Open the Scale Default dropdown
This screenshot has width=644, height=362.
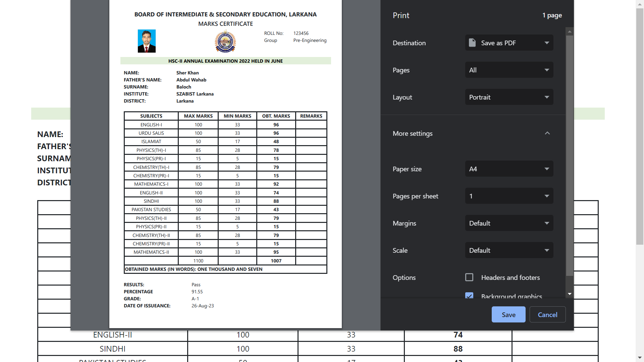pyautogui.click(x=509, y=250)
